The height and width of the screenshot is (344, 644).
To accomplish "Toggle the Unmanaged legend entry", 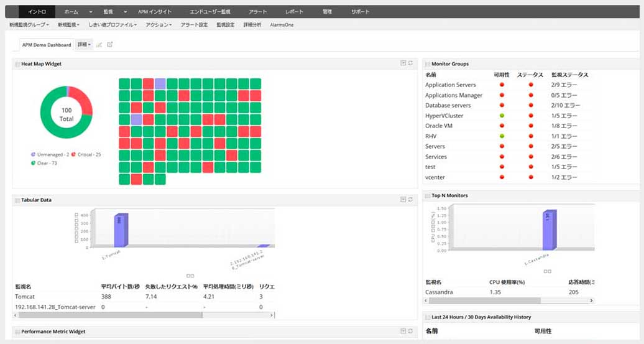I will click(x=50, y=154).
